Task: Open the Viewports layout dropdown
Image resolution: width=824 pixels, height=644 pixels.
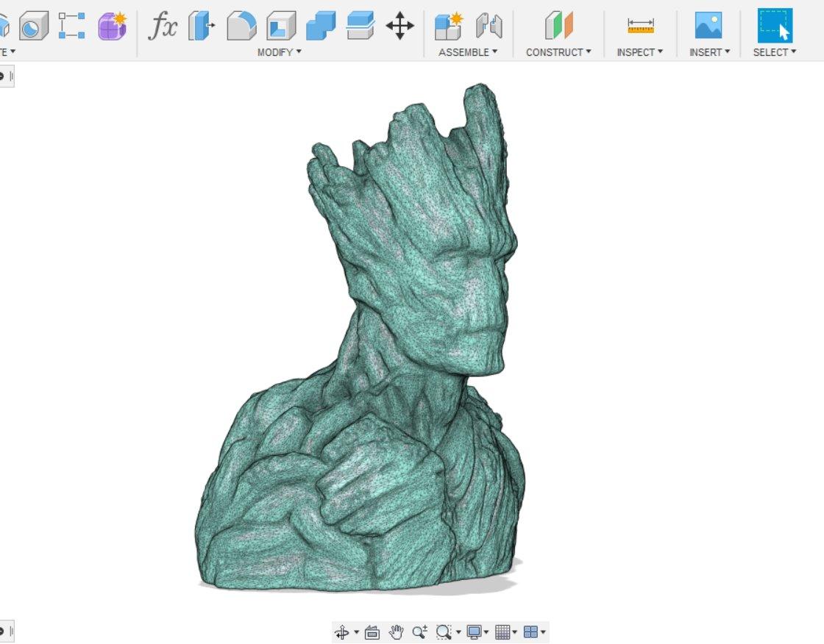Action: pyautogui.click(x=535, y=631)
